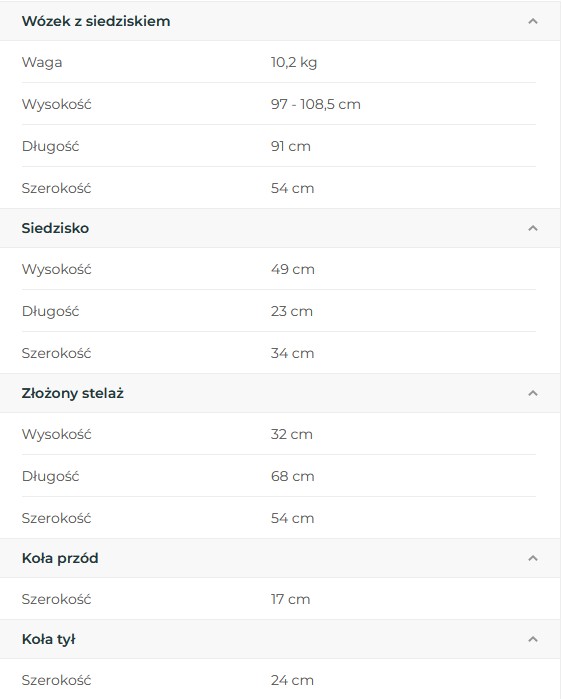Click the rear wheels 24 cm value

tap(292, 680)
